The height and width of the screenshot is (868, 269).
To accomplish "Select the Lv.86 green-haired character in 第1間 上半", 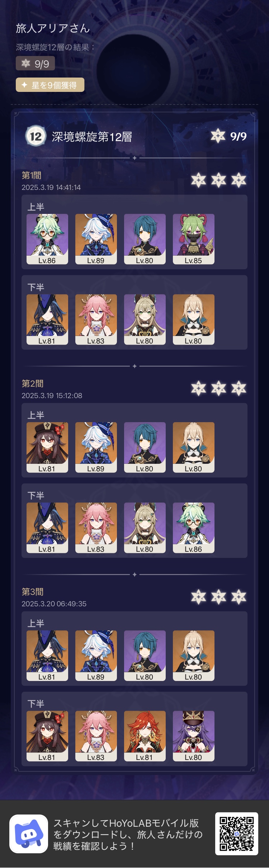I will click(x=47, y=239).
